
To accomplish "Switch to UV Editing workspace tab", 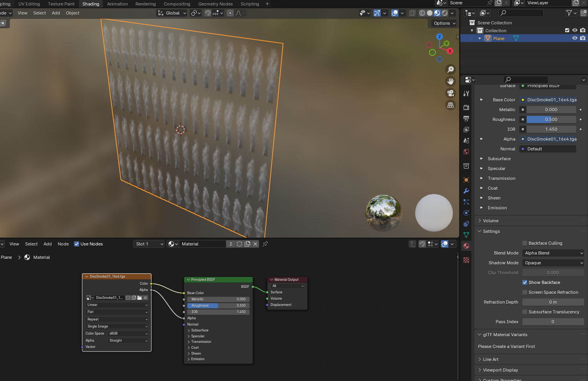I will 29,4.
